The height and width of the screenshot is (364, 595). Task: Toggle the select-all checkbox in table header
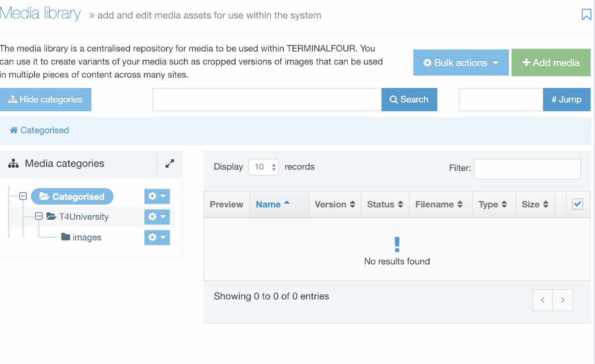point(578,204)
